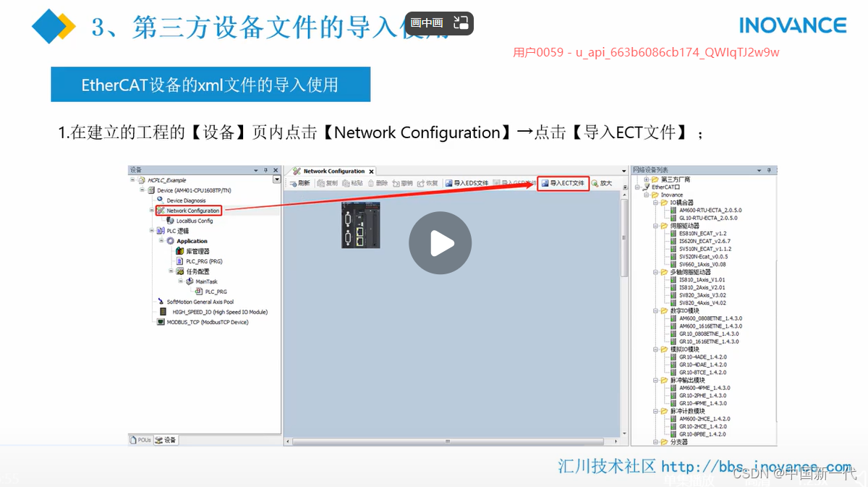This screenshot has width=868, height=487.
Task: Select GR10-8PBE_1.4.2.0 device
Action: pos(698,434)
